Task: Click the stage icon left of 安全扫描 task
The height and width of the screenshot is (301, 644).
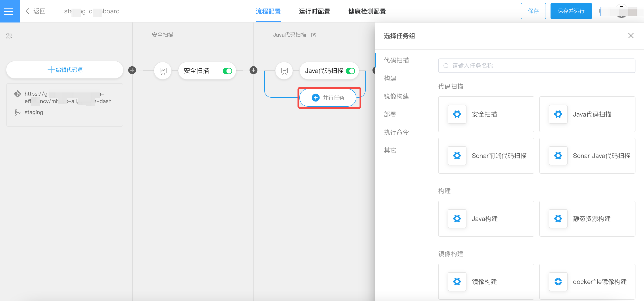Action: tap(163, 71)
